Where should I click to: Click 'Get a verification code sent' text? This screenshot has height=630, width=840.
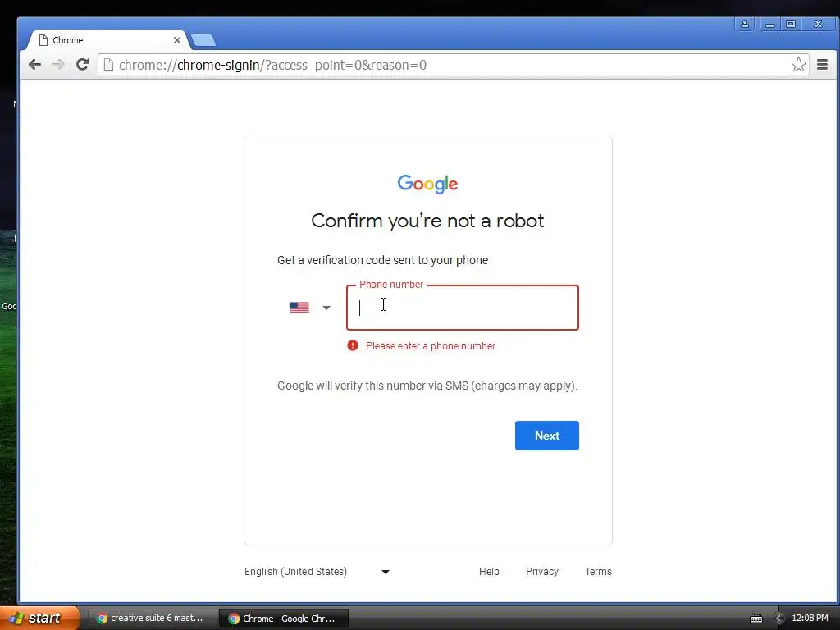[x=382, y=260]
